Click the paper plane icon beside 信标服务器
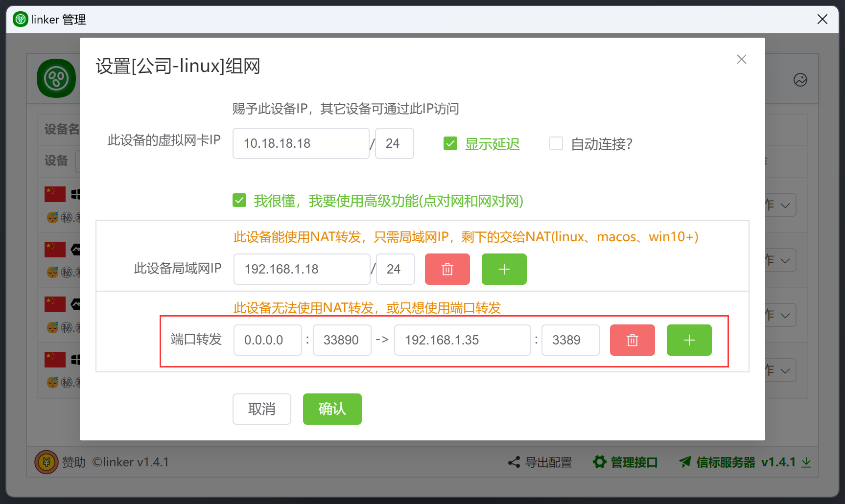The height and width of the screenshot is (504, 845). coord(685,462)
